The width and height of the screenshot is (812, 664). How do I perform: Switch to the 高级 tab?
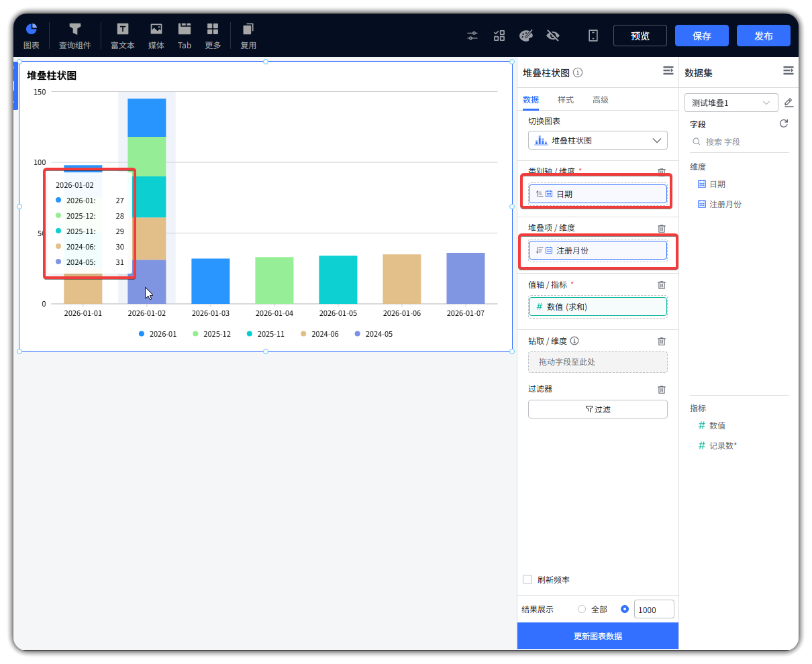click(600, 100)
